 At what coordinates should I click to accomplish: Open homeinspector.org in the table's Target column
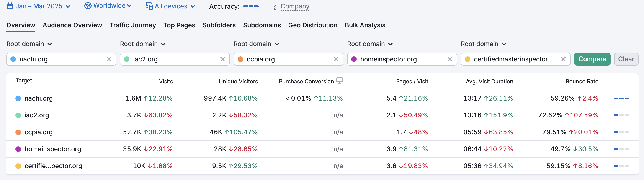(x=53, y=149)
